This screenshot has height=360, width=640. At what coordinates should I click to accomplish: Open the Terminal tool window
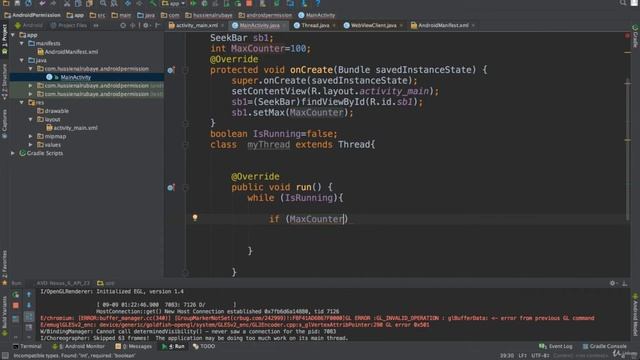pyautogui.click(x=27, y=347)
